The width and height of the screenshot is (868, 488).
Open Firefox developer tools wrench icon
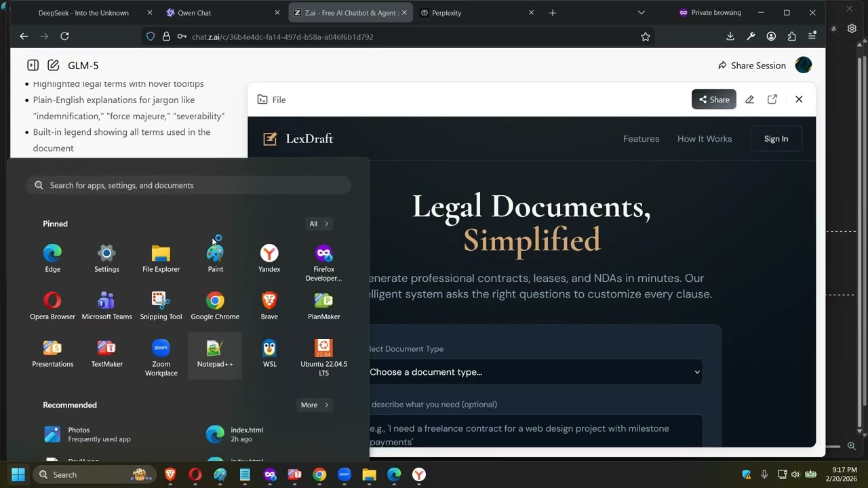click(x=751, y=37)
